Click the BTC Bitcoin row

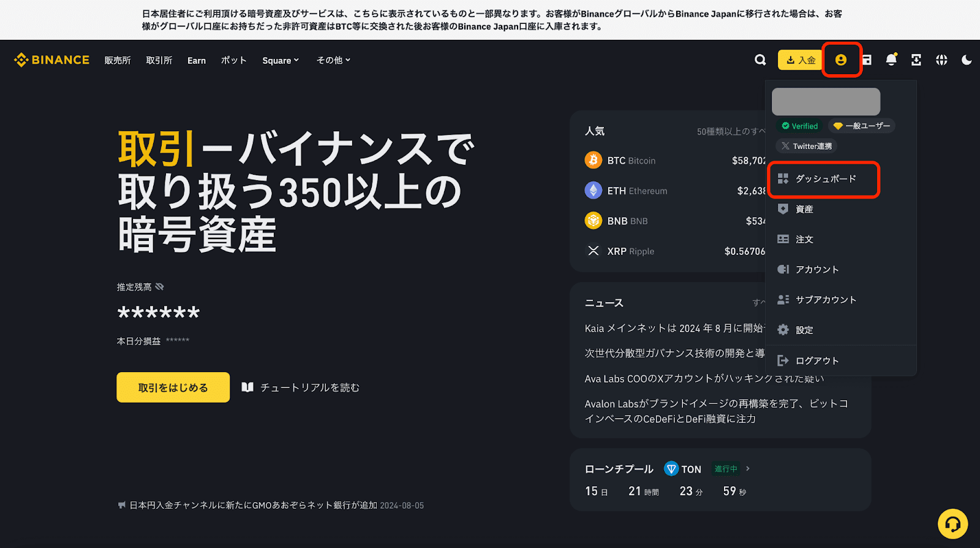pos(675,161)
